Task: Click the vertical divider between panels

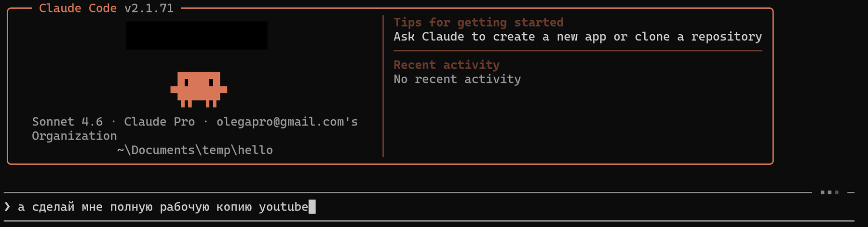Action: 383,86
